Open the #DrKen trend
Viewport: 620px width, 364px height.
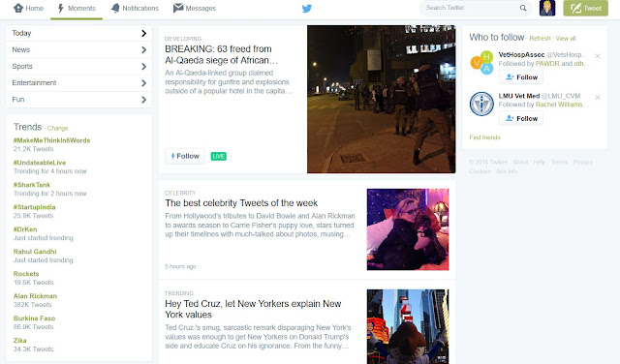[25, 229]
